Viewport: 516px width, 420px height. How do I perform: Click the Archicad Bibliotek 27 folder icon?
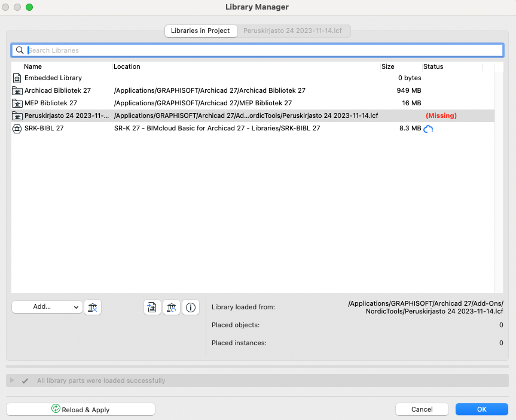(17, 91)
